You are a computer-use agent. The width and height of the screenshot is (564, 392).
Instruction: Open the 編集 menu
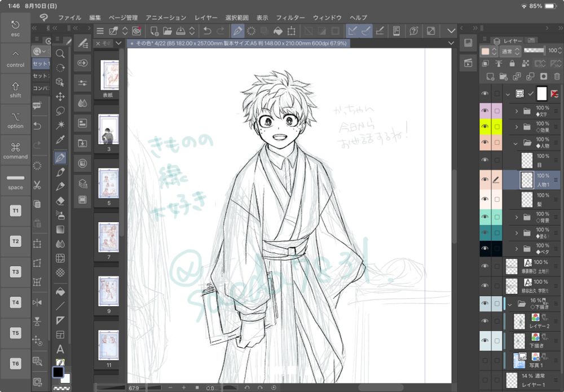point(95,17)
